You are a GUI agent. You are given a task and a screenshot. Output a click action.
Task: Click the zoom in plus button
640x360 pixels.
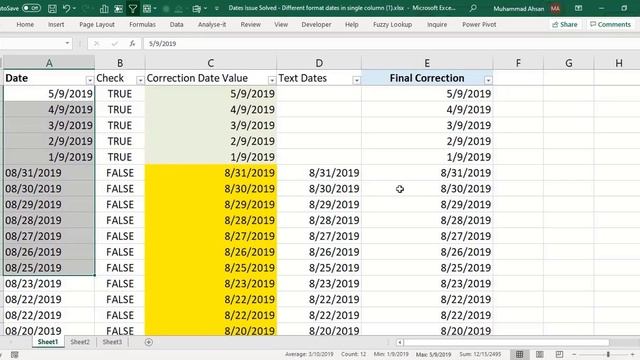pyautogui.click(x=633, y=354)
